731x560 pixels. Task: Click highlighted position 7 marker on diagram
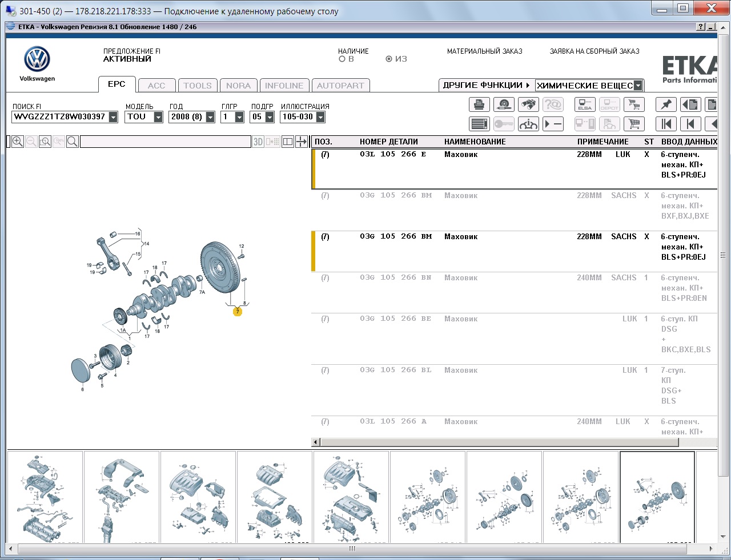click(238, 312)
